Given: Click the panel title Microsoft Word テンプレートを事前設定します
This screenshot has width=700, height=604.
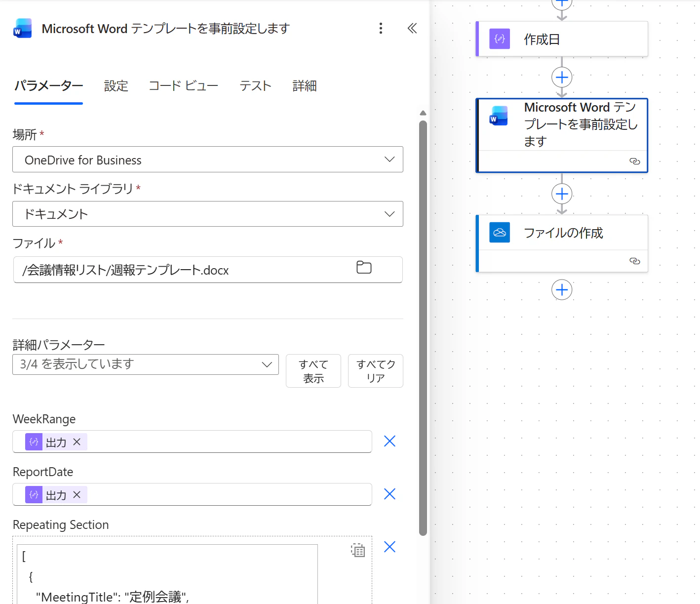Looking at the screenshot, I should click(x=166, y=29).
